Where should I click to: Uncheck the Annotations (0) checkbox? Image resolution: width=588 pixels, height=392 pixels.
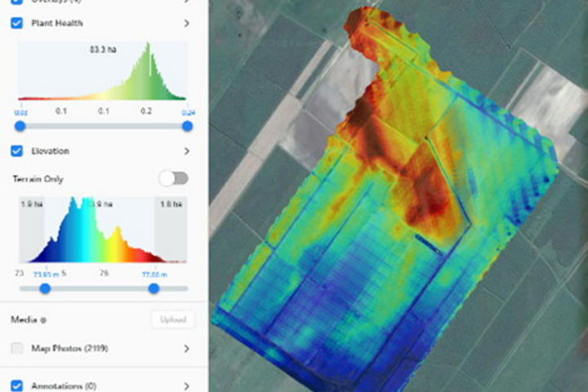coord(16,385)
